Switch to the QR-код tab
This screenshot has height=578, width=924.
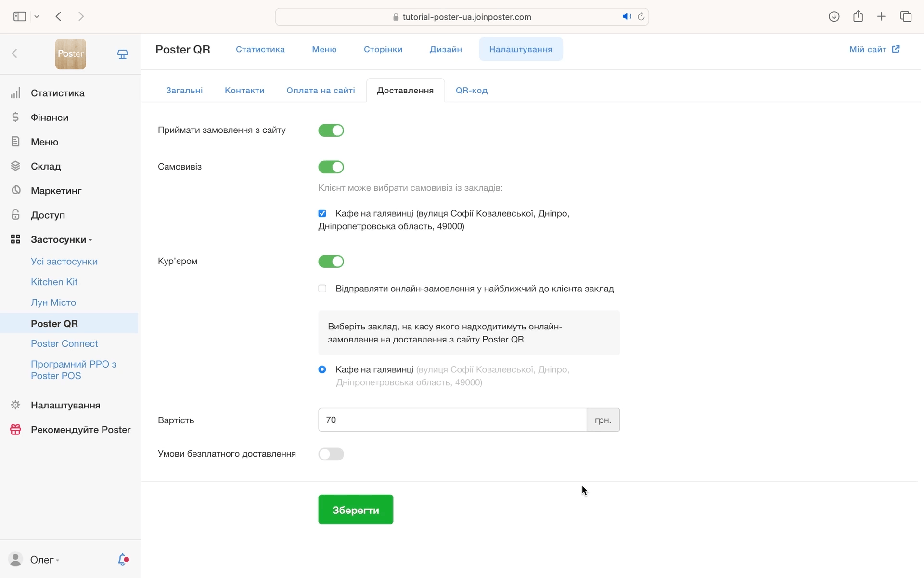click(x=471, y=90)
